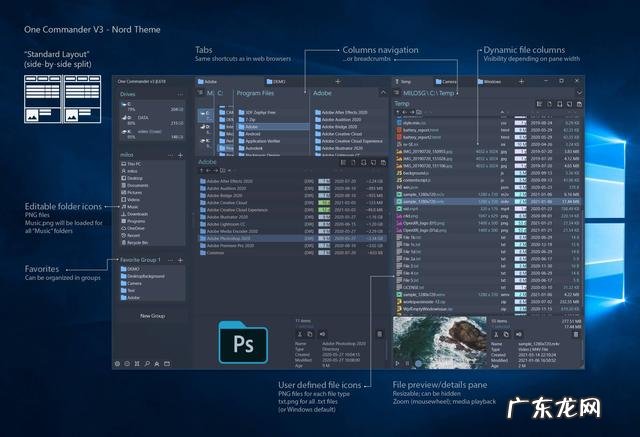The width and height of the screenshot is (640, 437).
Task: Open hamburger menu left of column navigation
Action: (x=200, y=93)
